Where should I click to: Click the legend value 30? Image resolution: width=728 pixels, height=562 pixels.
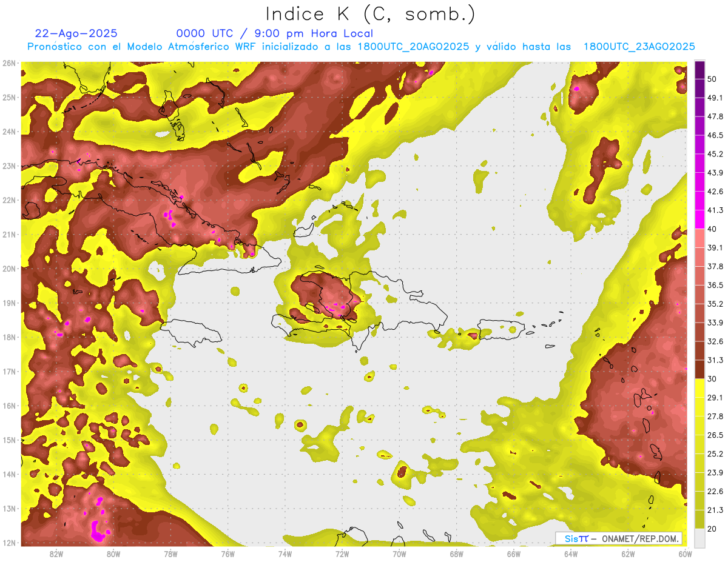tap(712, 379)
